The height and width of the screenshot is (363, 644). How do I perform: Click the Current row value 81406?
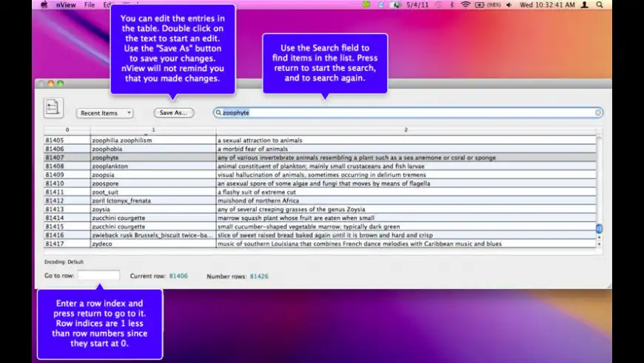pos(178,276)
